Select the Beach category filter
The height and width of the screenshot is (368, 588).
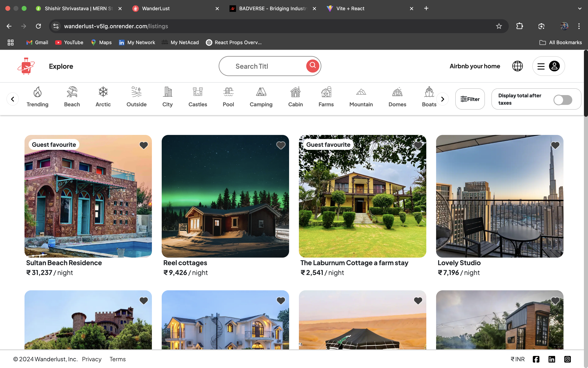72,97
